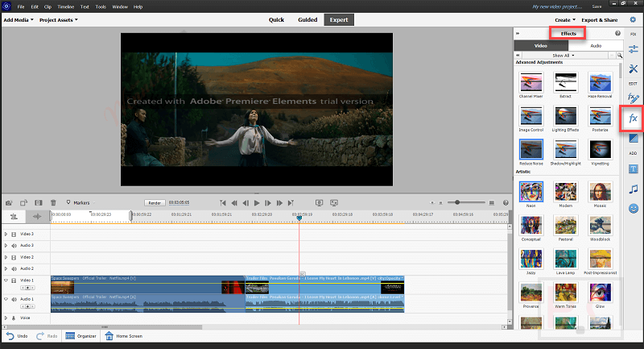Click the Play button in transport controls

coord(257,202)
